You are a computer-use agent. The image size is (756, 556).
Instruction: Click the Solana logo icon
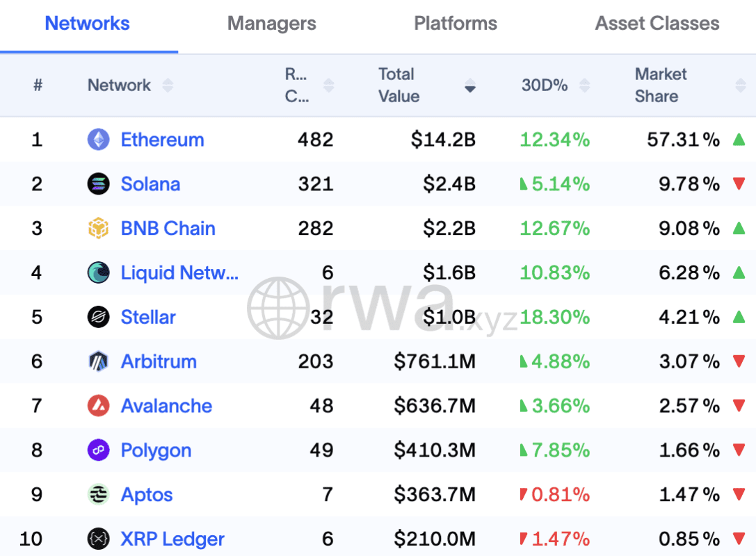tap(99, 184)
